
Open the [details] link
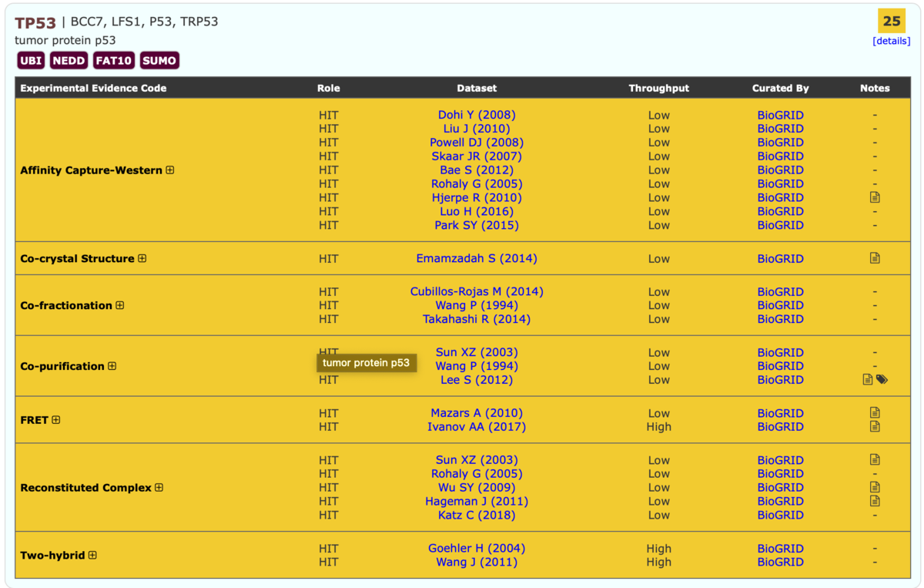[892, 41]
